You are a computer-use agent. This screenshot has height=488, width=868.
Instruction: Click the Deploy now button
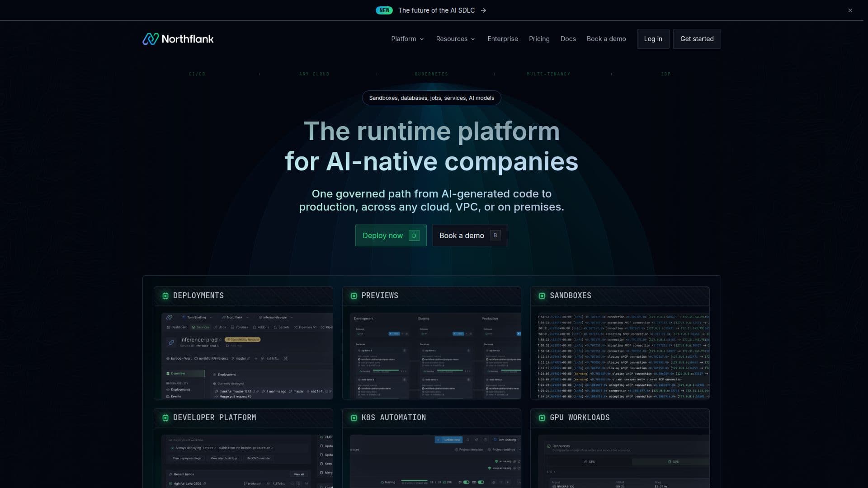tap(391, 235)
